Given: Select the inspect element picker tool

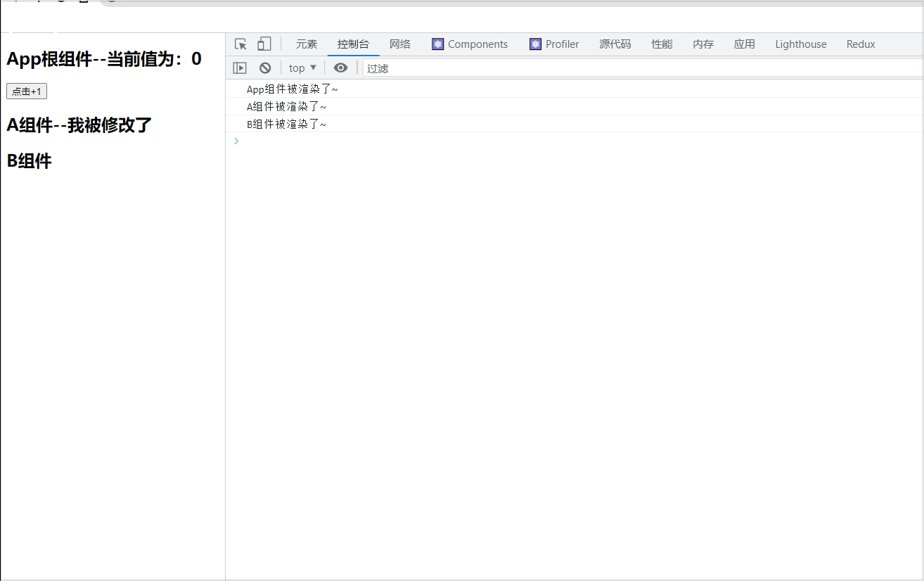Looking at the screenshot, I should (x=240, y=44).
